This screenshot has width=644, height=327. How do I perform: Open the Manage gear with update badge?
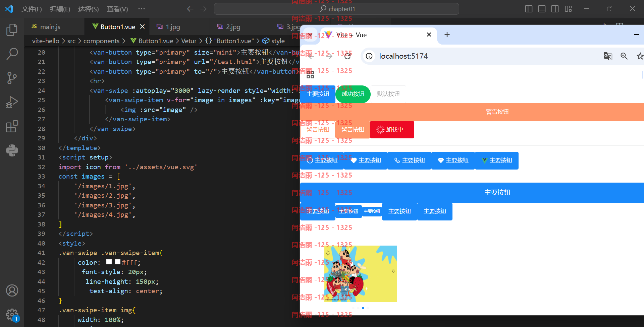tap(12, 315)
